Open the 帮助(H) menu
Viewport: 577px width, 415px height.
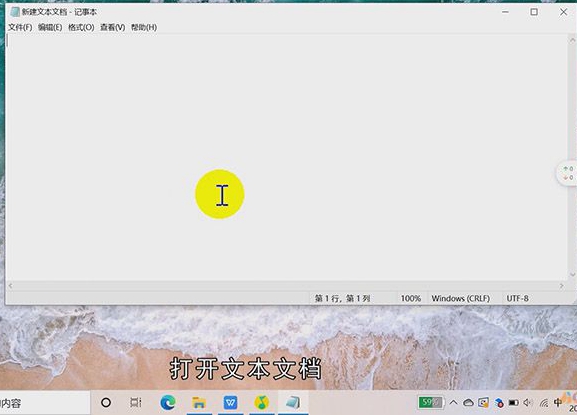coord(144,27)
